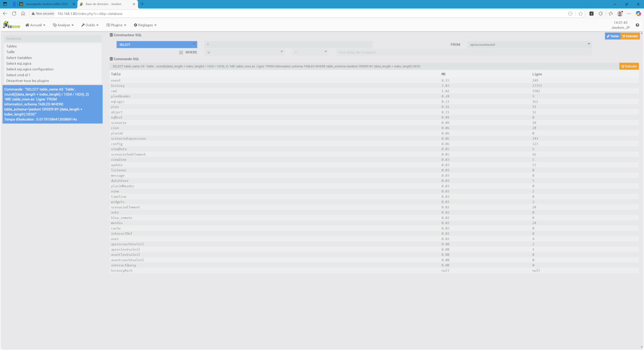Screen dimensions: 644x350
Task: Open the browser profile avatar
Action: tap(620, 13)
